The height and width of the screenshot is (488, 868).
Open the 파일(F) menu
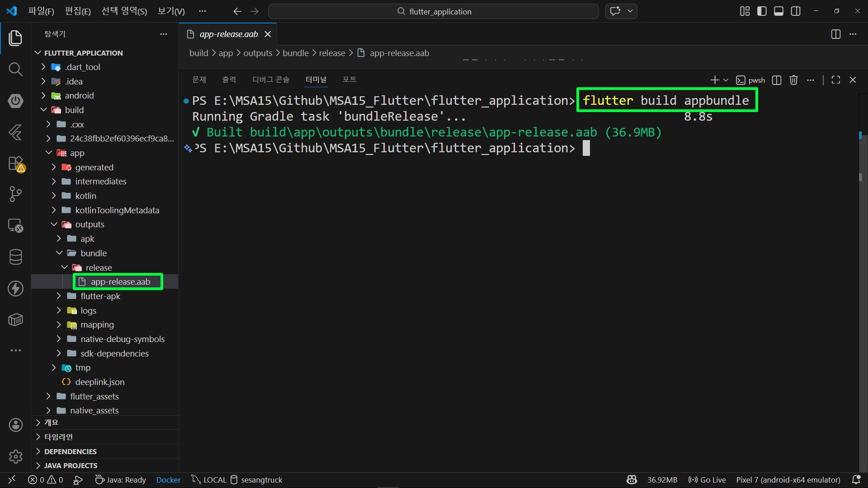41,11
